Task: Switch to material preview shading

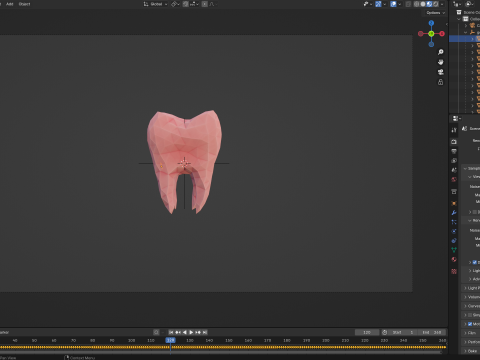Action: [429, 4]
